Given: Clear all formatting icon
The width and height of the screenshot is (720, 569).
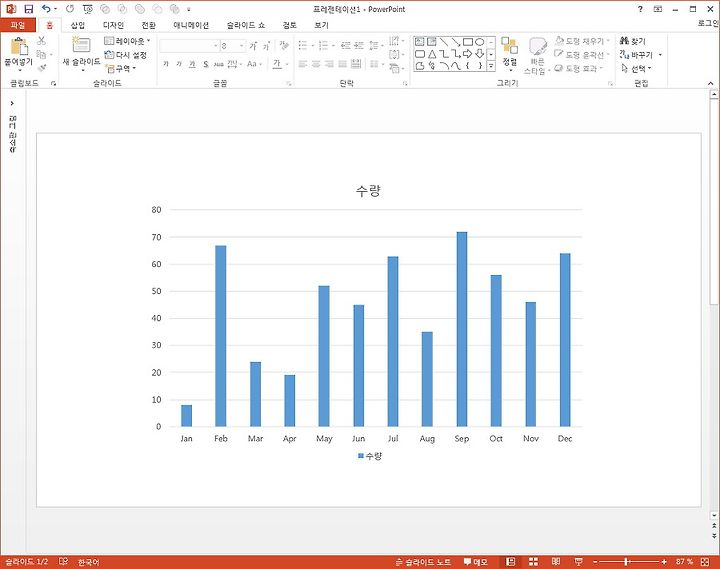Looking at the screenshot, I should coord(284,45).
